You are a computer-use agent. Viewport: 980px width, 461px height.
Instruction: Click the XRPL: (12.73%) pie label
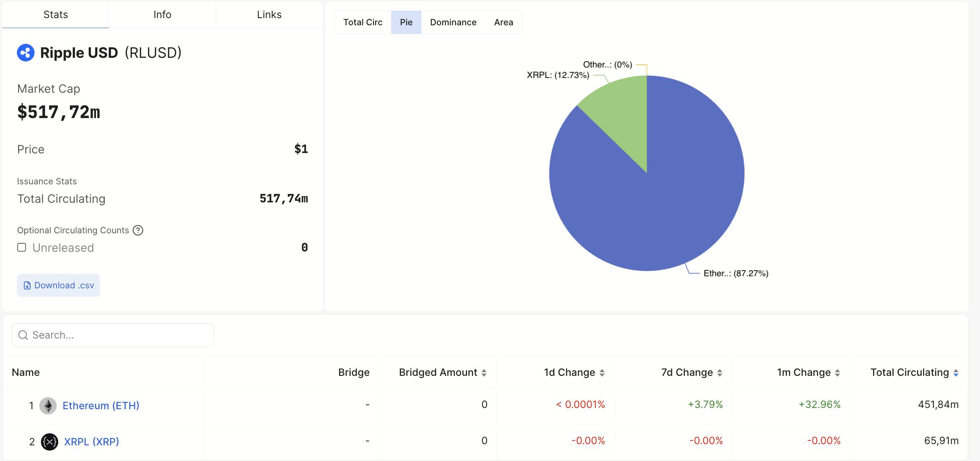pos(558,75)
